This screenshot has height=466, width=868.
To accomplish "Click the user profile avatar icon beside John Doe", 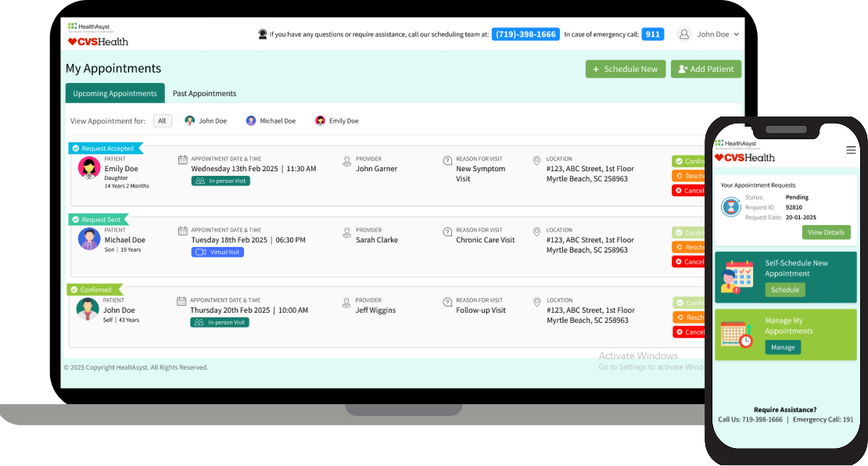I will pyautogui.click(x=684, y=34).
